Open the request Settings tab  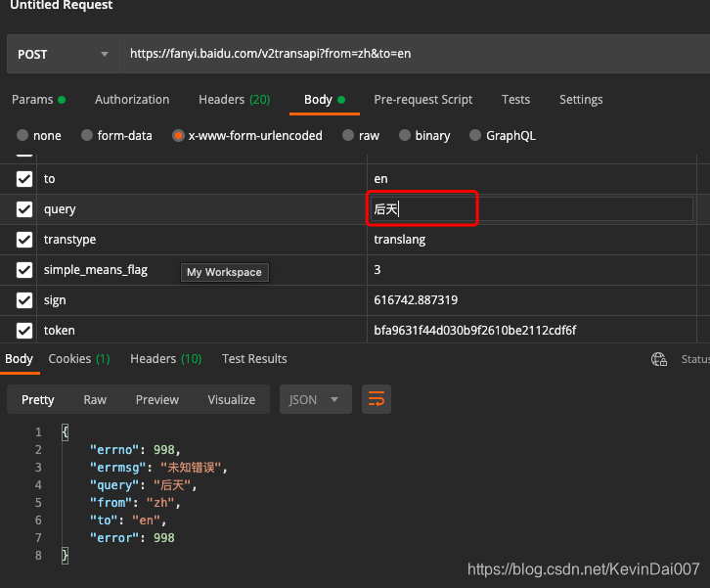[581, 100]
